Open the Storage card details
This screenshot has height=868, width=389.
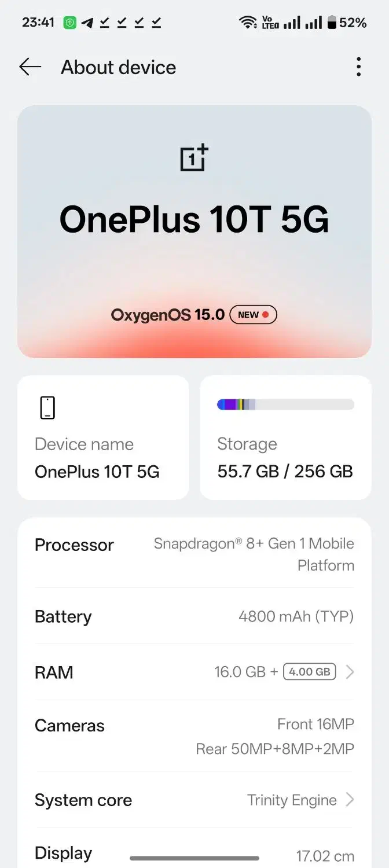(285, 437)
